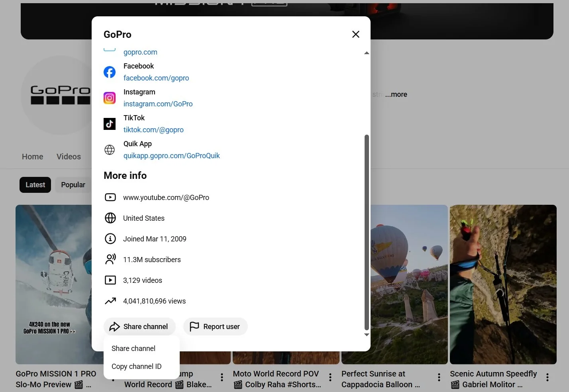Open the tiktok.com/@gopro link
The image size is (569, 392).
click(153, 130)
